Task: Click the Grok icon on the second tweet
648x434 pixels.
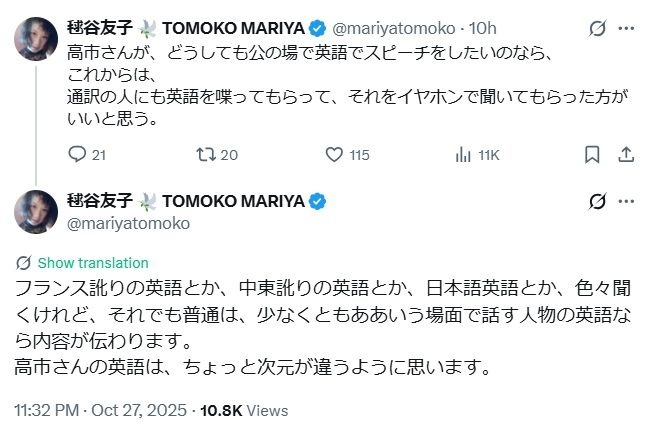Action: point(598,201)
